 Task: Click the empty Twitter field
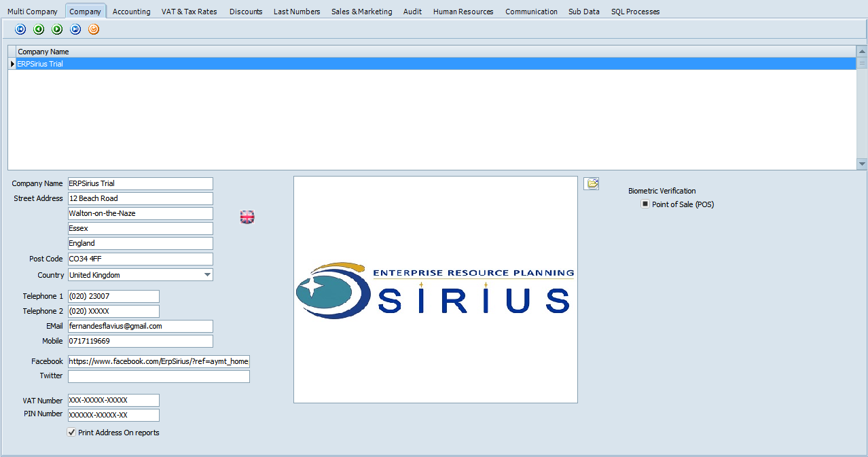point(159,376)
